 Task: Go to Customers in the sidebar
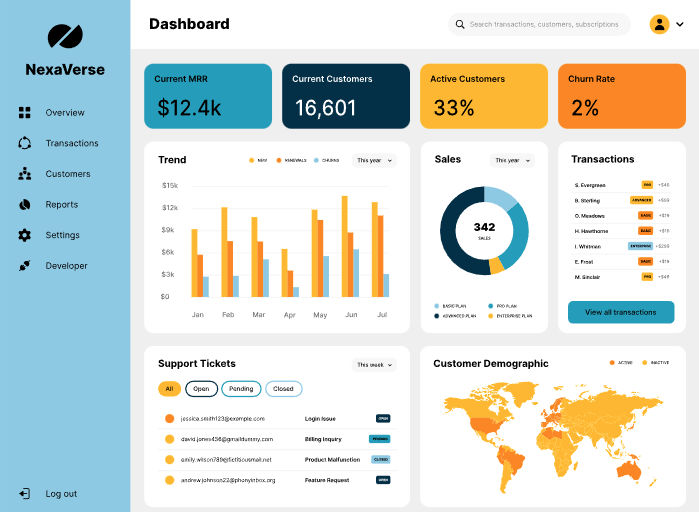tap(68, 174)
